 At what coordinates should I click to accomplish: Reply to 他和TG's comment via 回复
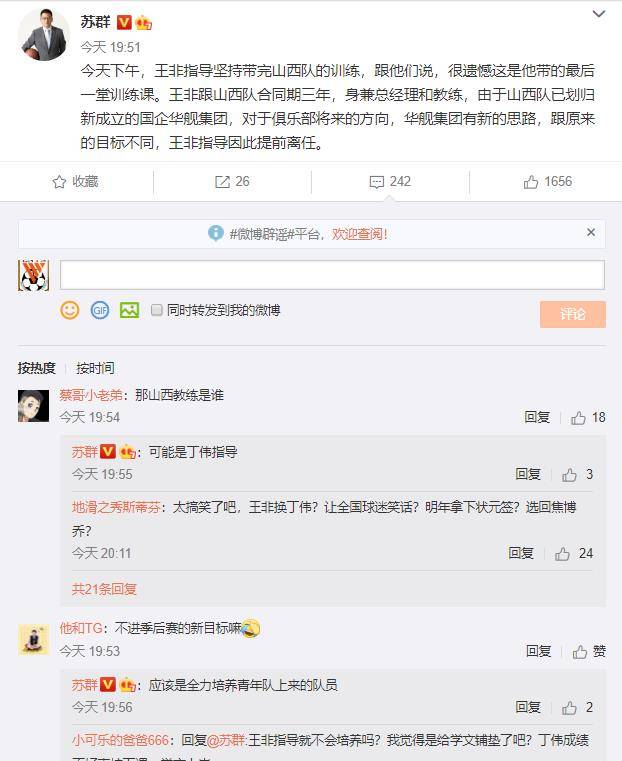[539, 651]
